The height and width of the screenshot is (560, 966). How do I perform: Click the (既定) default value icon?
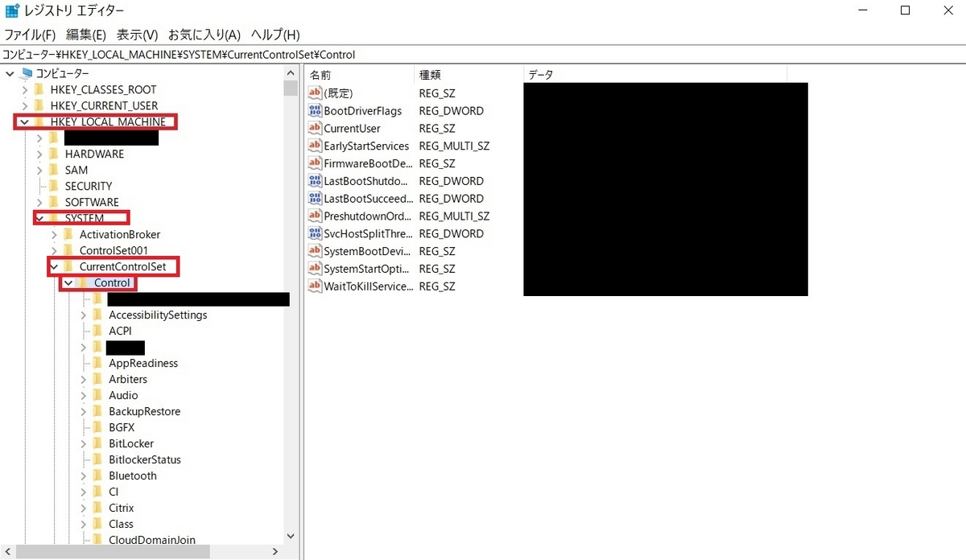[x=316, y=93]
